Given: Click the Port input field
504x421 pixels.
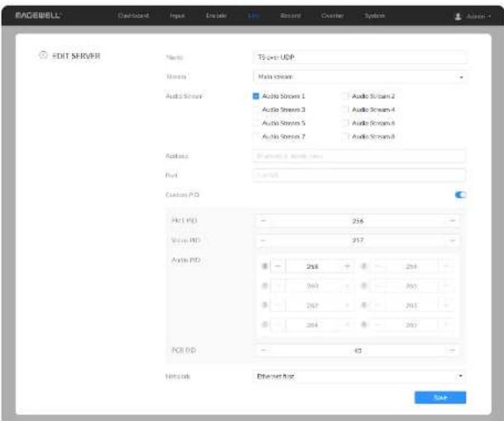Looking at the screenshot, I should point(359,175).
